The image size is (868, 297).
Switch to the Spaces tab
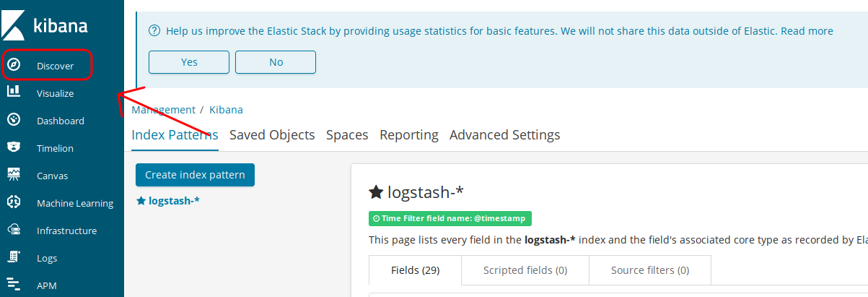[347, 135]
